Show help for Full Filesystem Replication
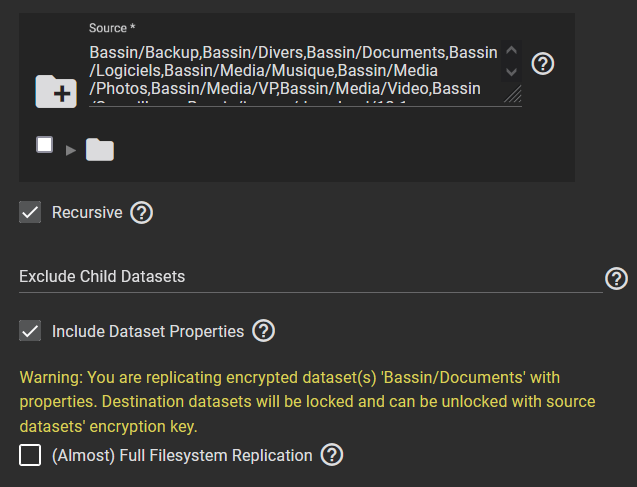The height and width of the screenshot is (487, 637). [x=332, y=455]
